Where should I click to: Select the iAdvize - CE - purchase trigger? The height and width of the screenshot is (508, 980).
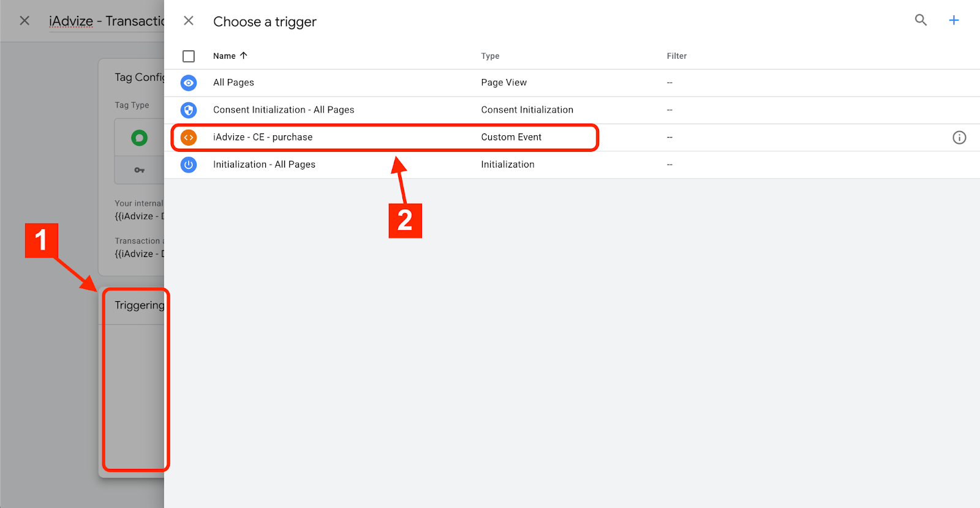(263, 137)
